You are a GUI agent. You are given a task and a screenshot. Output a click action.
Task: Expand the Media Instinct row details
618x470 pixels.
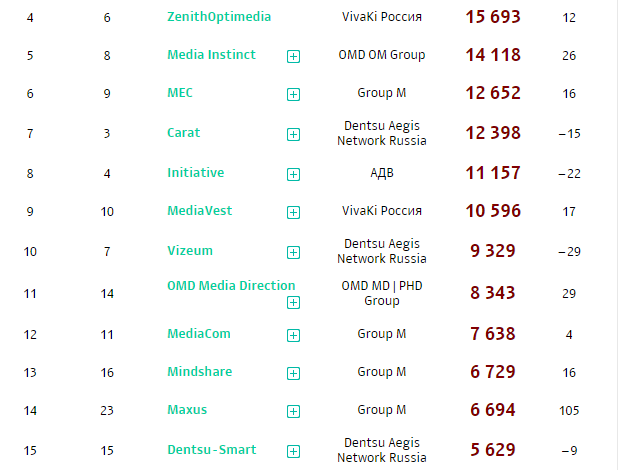[x=293, y=56]
